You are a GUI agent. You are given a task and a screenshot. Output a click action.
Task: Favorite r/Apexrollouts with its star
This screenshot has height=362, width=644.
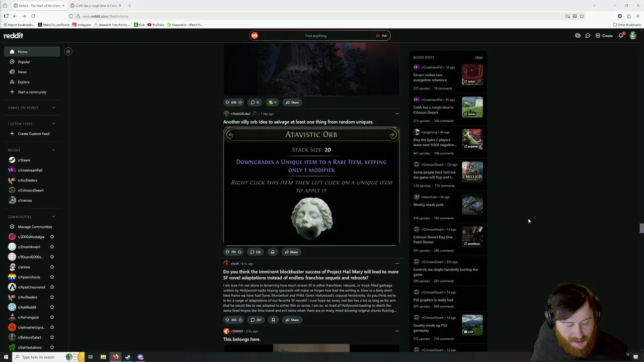(x=52, y=277)
